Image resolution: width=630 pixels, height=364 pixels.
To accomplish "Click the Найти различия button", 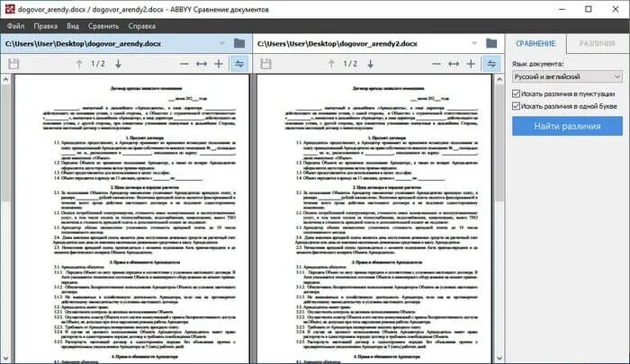I will pos(567,126).
